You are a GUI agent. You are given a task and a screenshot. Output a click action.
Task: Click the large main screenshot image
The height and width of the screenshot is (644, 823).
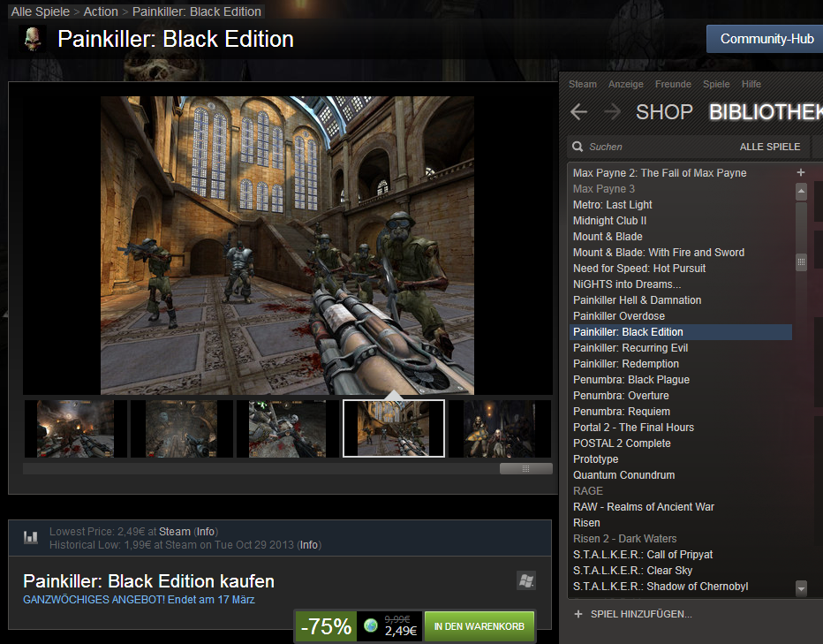coord(288,246)
